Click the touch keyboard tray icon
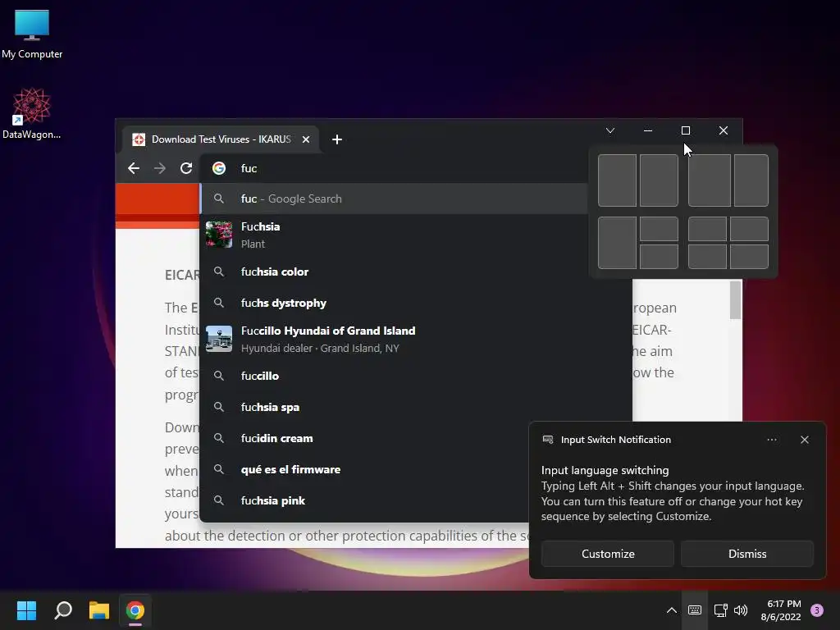The image size is (840, 630). click(695, 610)
